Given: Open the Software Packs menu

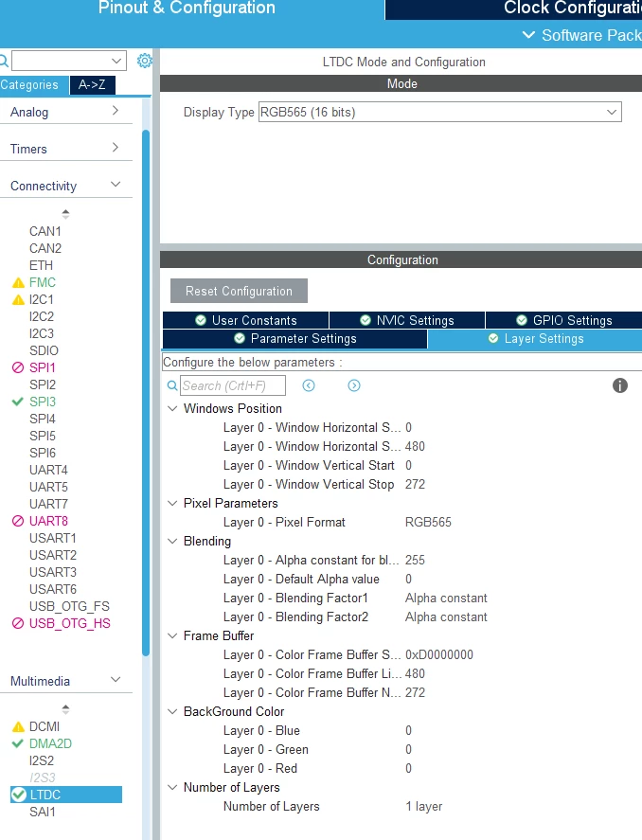Looking at the screenshot, I should tap(581, 35).
